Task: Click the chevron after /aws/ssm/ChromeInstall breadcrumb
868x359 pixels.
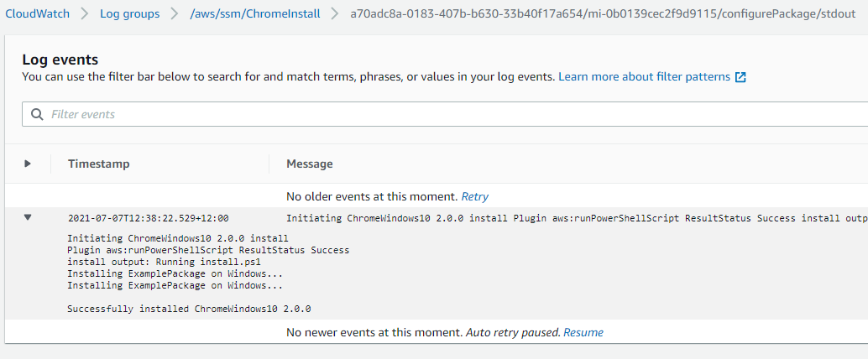Action: [335, 13]
